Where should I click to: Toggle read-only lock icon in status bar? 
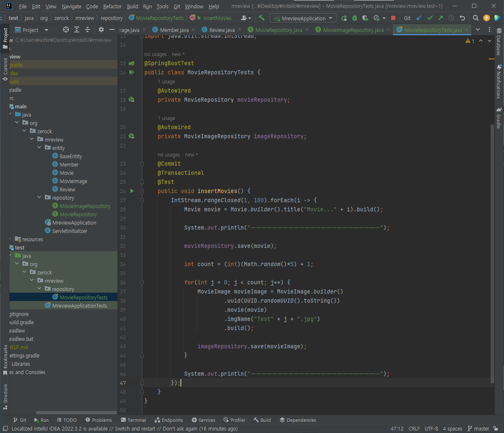point(496,428)
